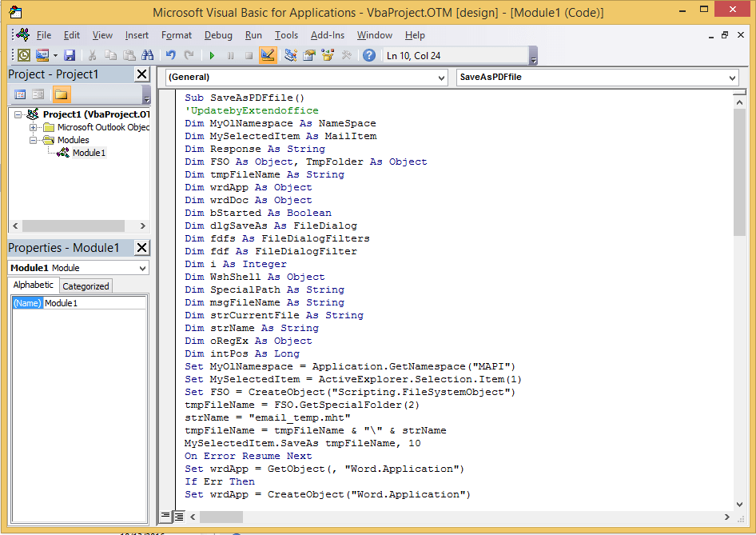
Task: Click the View Microsoft Outlook icon
Action: point(24,55)
